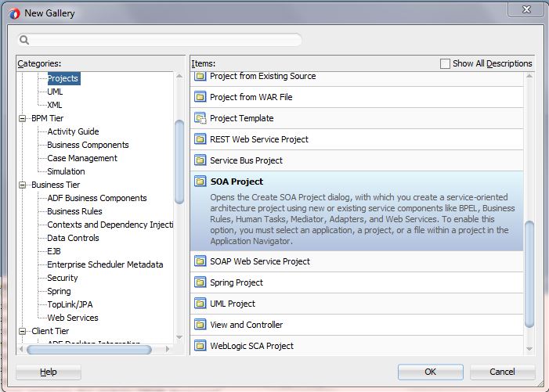The height and width of the screenshot is (392, 549).
Task: Select Activity Guide in categories
Action: 73,131
